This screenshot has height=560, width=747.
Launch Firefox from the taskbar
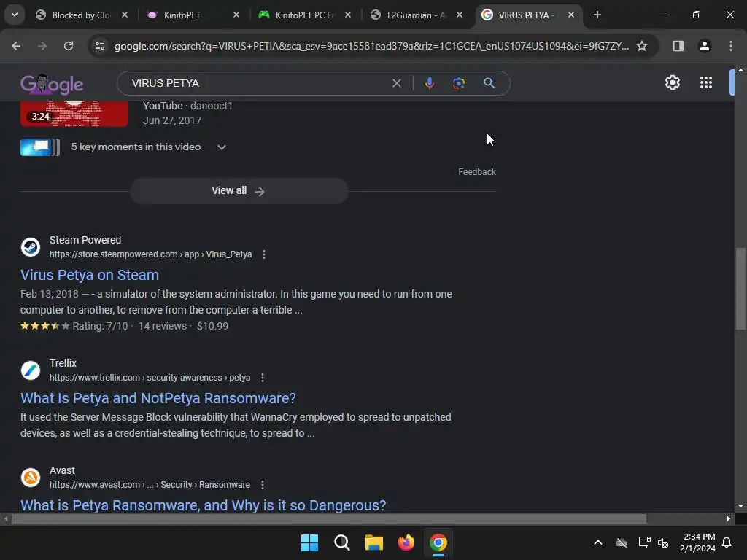[x=406, y=542]
